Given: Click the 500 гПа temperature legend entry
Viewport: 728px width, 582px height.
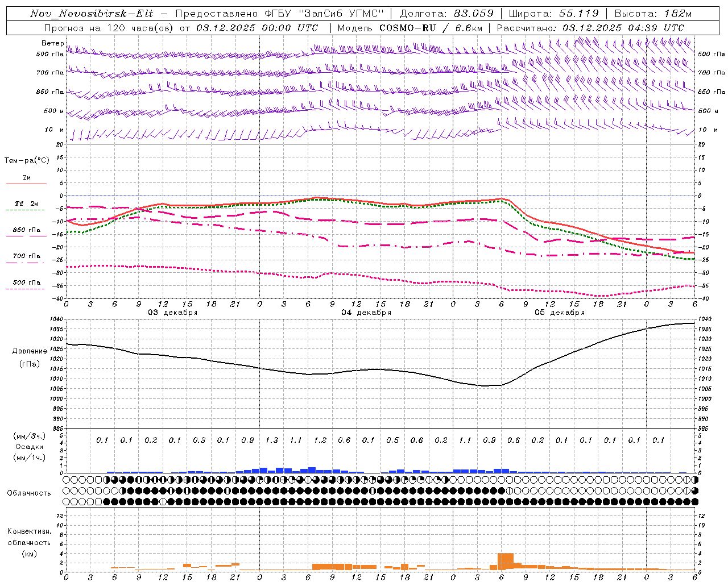Looking at the screenshot, I should tap(27, 282).
